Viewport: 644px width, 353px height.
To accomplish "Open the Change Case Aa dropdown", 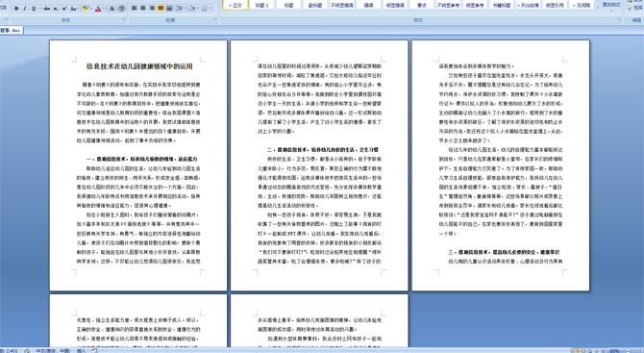I will pos(74,9).
